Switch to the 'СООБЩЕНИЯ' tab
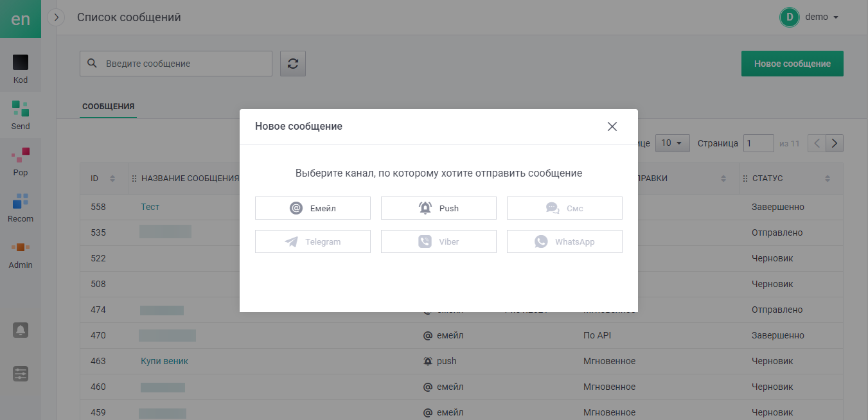Image resolution: width=868 pixels, height=420 pixels. [108, 107]
